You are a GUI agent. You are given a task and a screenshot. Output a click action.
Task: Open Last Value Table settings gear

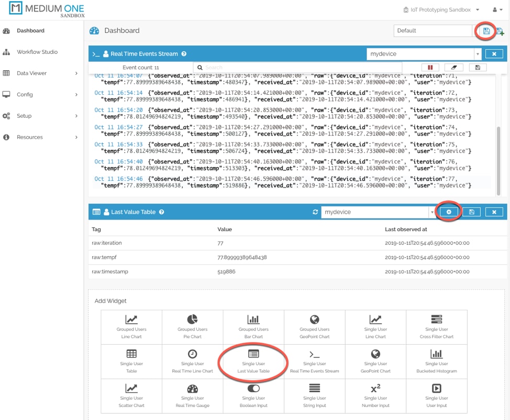coord(449,212)
